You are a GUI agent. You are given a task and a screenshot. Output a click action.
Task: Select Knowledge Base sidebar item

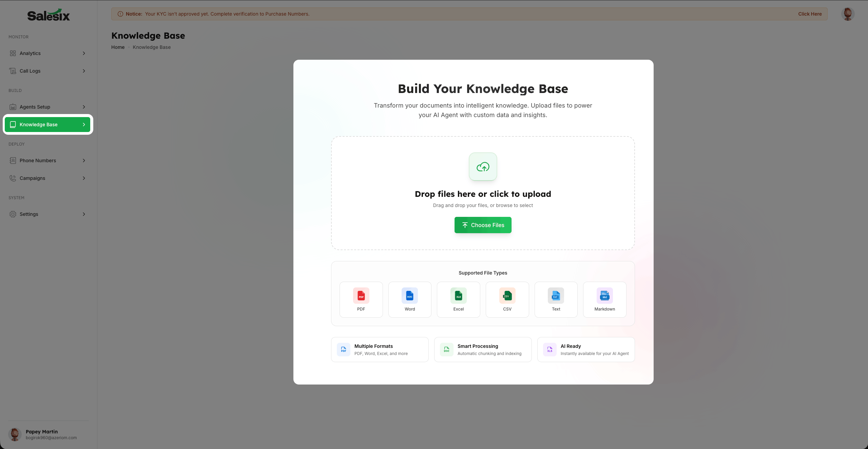[x=38, y=125]
